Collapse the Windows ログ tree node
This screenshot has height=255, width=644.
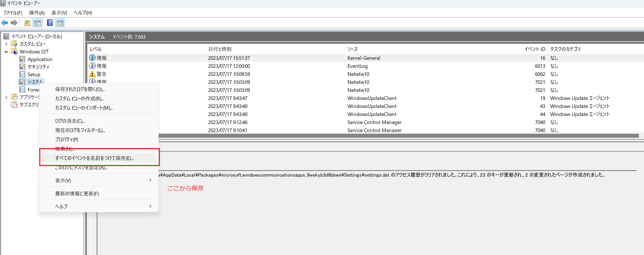[6, 52]
